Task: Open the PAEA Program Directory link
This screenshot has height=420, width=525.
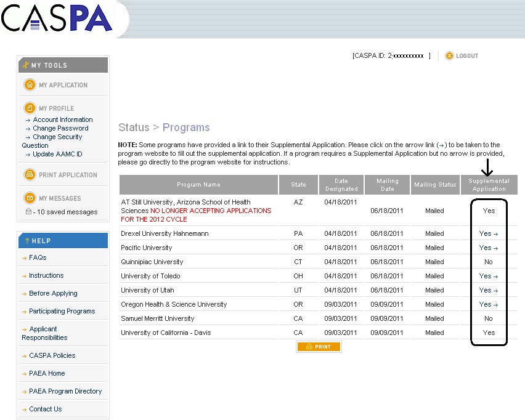Action: 65,391
